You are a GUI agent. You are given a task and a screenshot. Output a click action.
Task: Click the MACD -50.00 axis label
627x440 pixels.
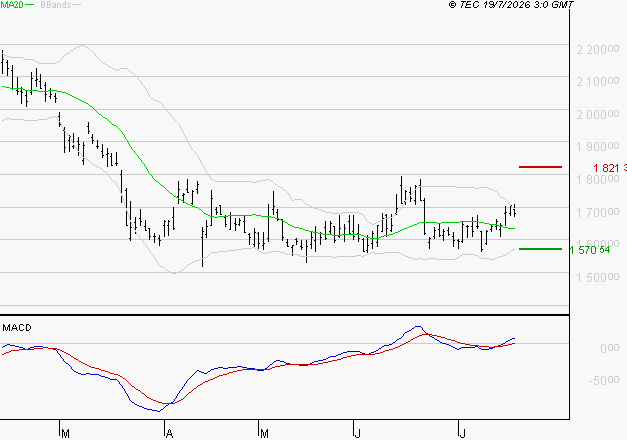coord(604,380)
